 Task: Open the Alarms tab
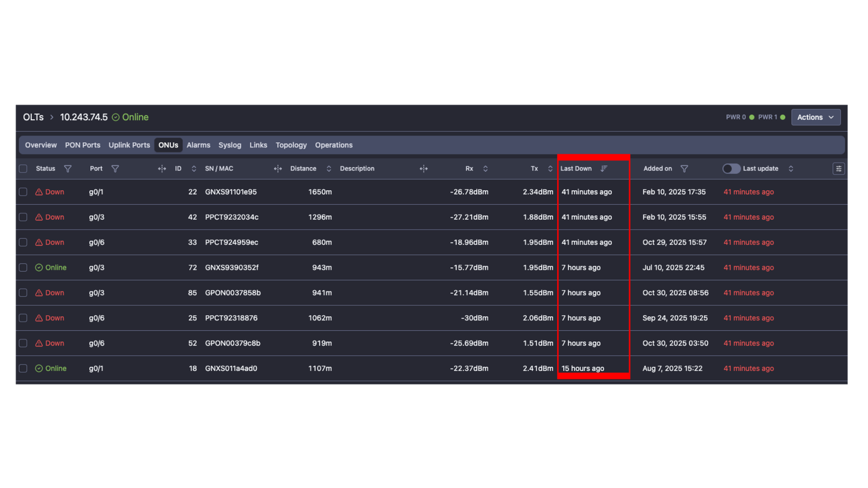tap(198, 145)
